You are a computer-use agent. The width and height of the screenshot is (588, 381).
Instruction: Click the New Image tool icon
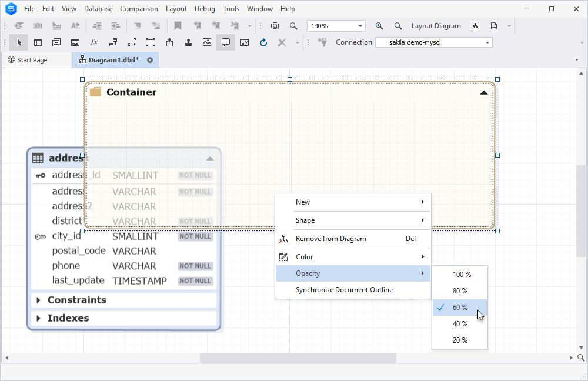pos(207,42)
